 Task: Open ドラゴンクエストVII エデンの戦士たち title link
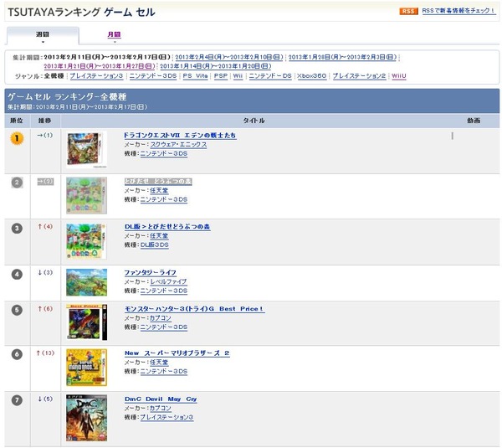(x=180, y=136)
